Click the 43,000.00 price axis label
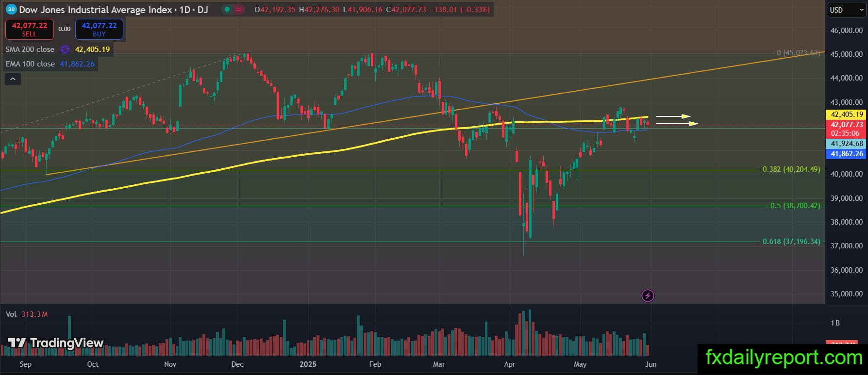The height and width of the screenshot is (375, 868). pyautogui.click(x=847, y=102)
